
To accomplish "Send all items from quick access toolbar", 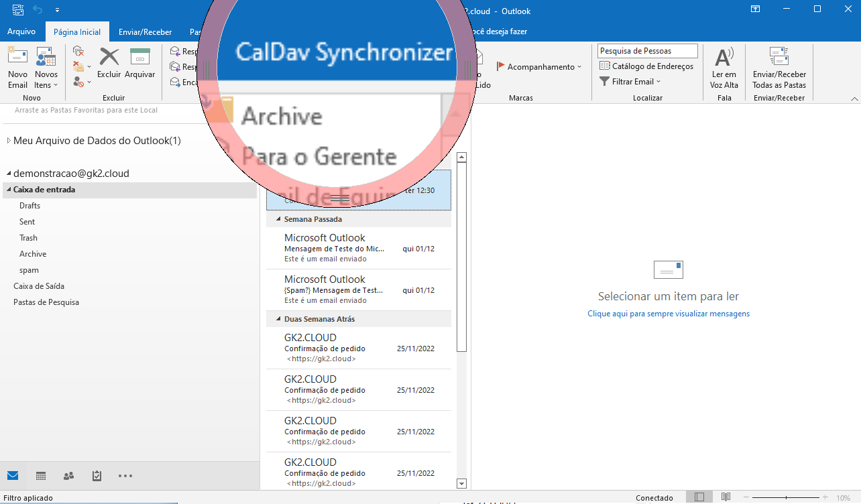I will click(18, 10).
